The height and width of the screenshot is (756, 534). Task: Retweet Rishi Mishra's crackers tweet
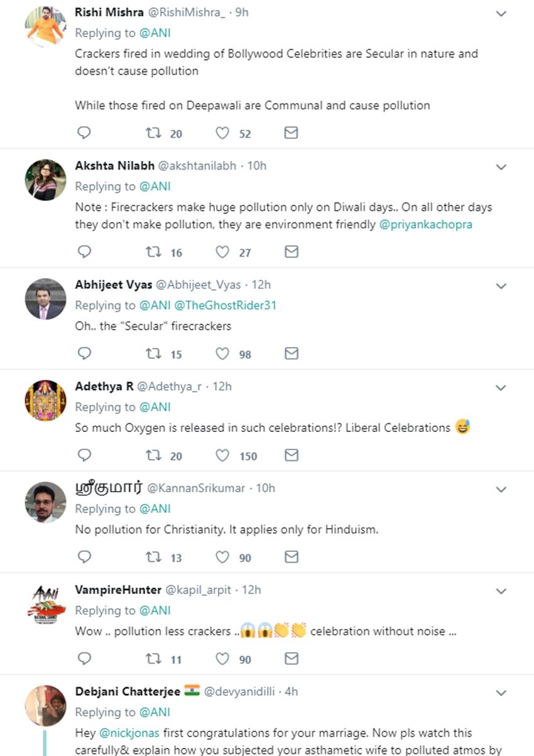coord(153,133)
